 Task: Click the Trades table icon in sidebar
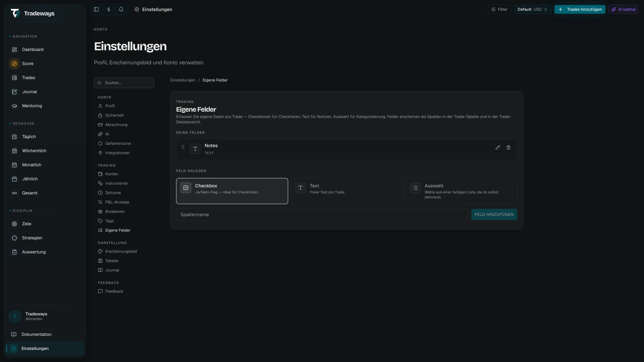14,78
